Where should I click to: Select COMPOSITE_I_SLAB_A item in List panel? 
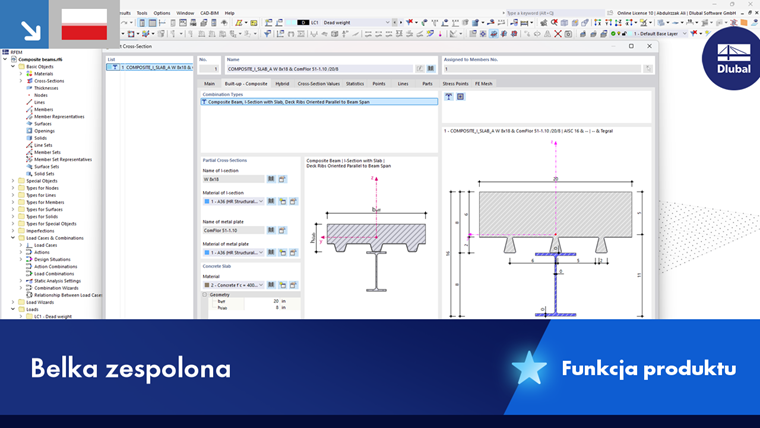[149, 67]
